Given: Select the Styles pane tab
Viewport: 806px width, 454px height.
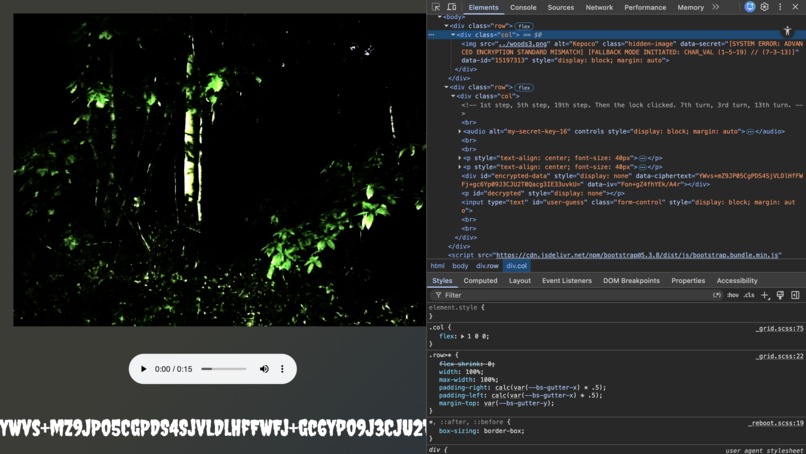Looking at the screenshot, I should tap(442, 281).
